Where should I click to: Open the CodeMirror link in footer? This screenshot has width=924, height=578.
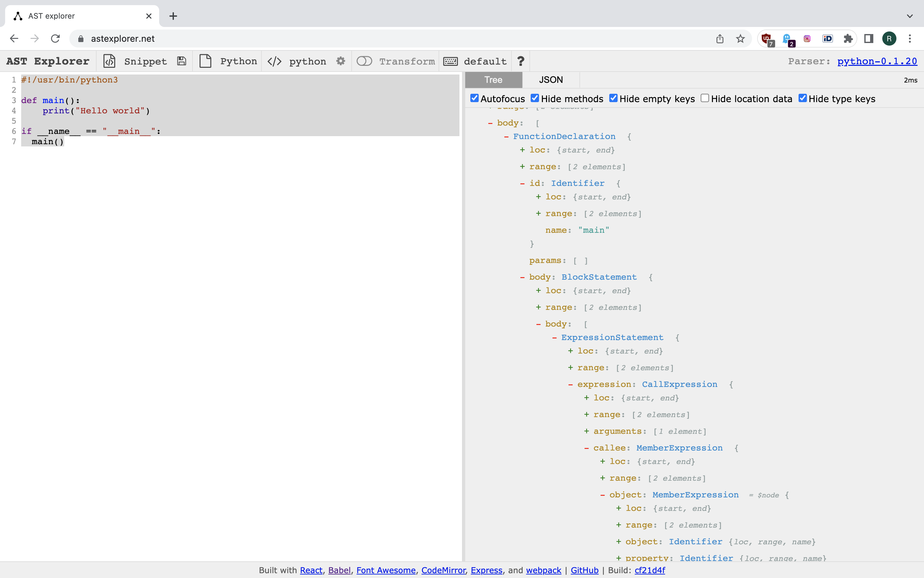tap(443, 570)
